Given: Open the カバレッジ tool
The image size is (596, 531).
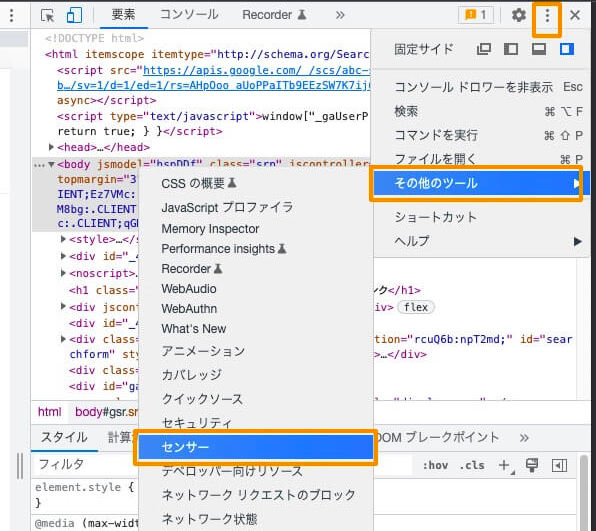Looking at the screenshot, I should [255, 375].
